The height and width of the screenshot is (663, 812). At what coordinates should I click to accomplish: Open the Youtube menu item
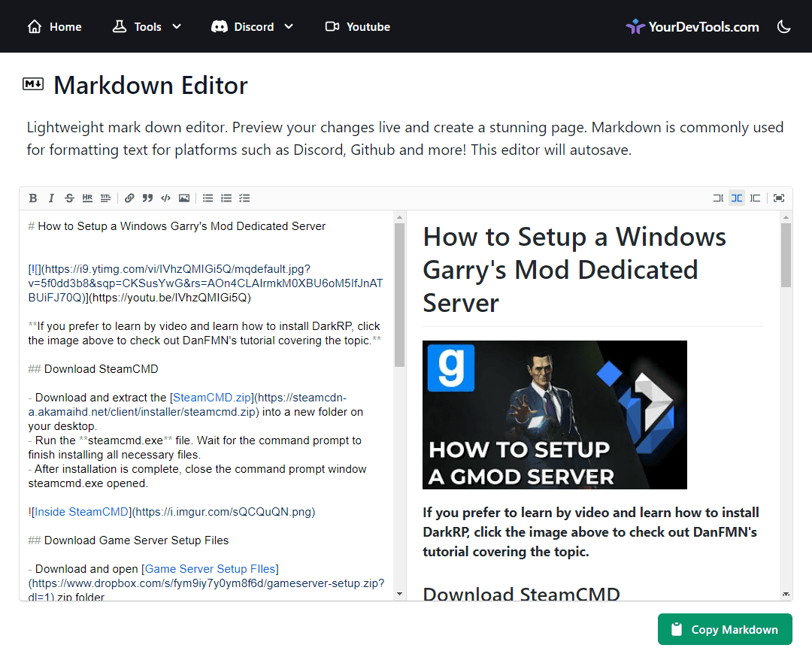click(357, 26)
